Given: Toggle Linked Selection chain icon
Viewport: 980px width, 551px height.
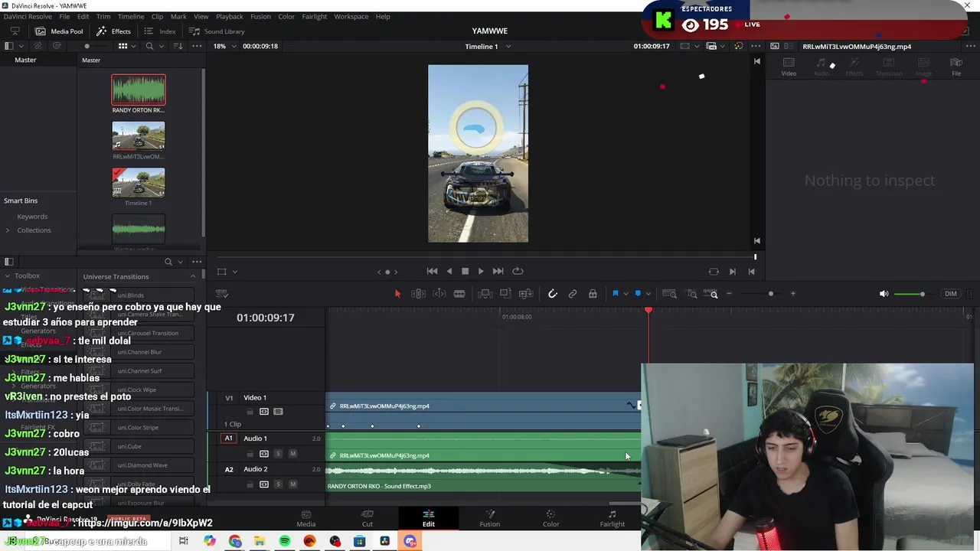Looking at the screenshot, I should 573,294.
